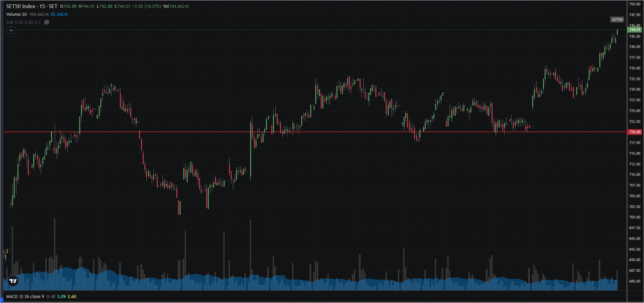
Task: Select the MACD 12 26 close 9 legend
Action: click(25, 297)
